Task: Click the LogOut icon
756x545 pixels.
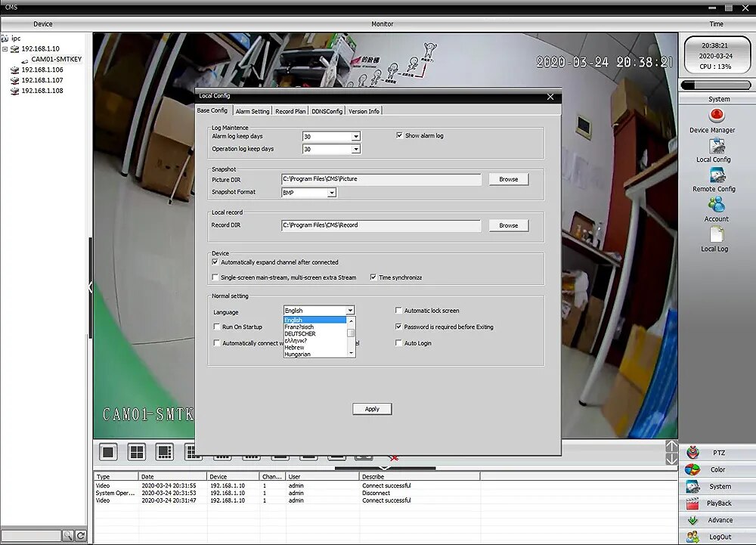Action: point(692,537)
